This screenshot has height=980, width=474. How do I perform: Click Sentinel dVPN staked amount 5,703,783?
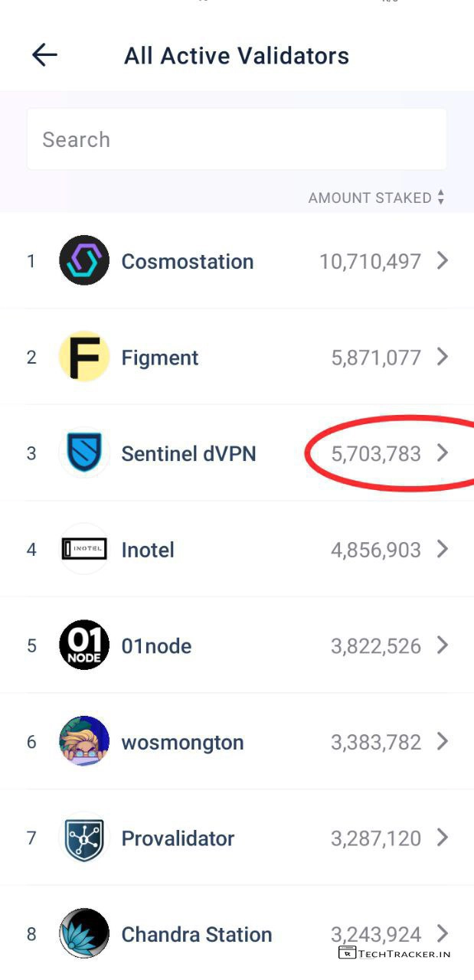pyautogui.click(x=376, y=454)
